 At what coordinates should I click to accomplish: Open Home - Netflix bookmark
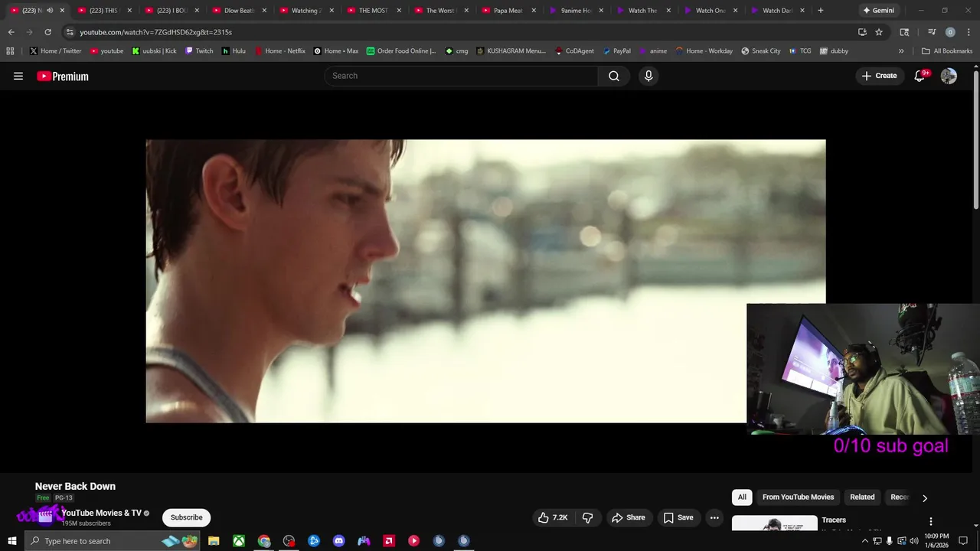[279, 51]
